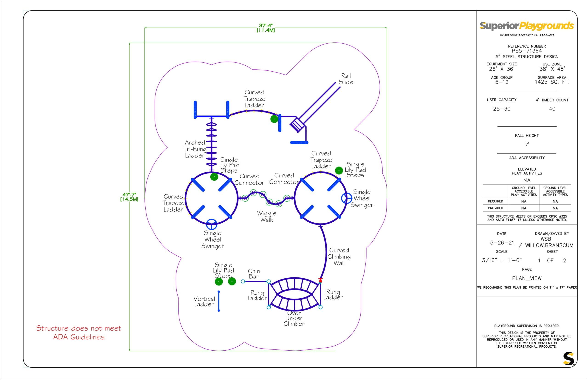
Task: Click the Superior Playgrounds logo
Action: coord(526,26)
